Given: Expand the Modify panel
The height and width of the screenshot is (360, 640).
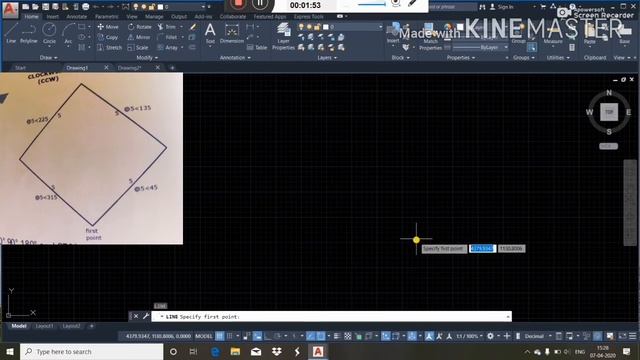Looking at the screenshot, I should point(147,58).
